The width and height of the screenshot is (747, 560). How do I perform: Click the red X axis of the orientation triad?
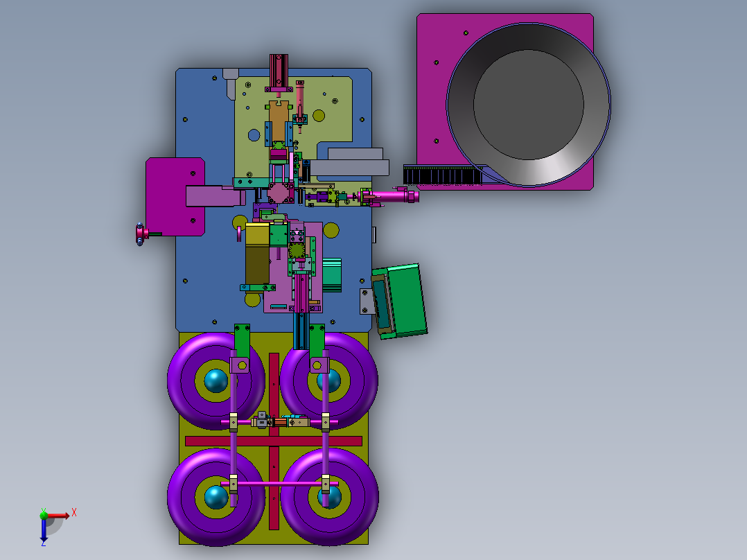coord(58,515)
